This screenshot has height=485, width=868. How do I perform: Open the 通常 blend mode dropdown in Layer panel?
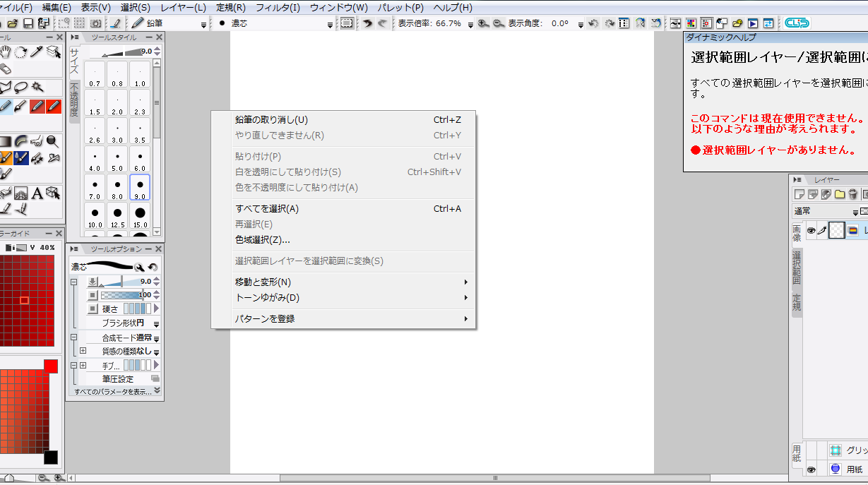click(854, 211)
